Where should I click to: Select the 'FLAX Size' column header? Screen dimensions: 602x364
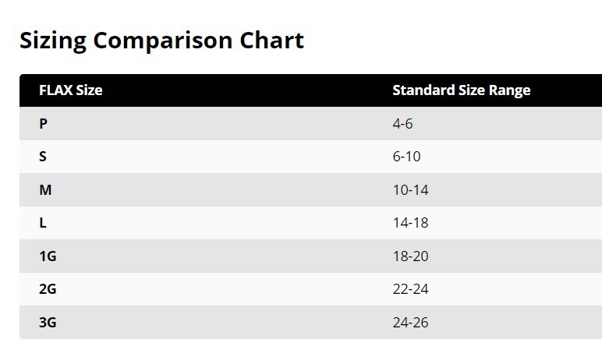pos(70,90)
